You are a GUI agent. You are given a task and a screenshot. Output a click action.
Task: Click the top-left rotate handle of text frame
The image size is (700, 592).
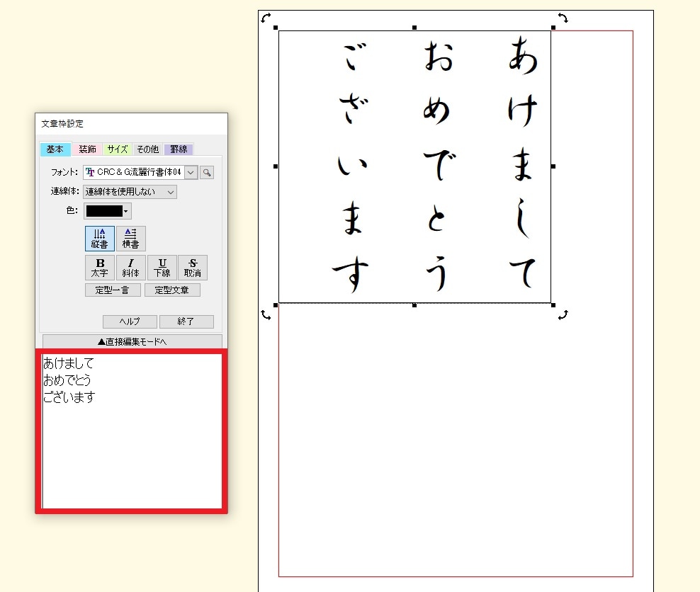pyautogui.click(x=266, y=18)
